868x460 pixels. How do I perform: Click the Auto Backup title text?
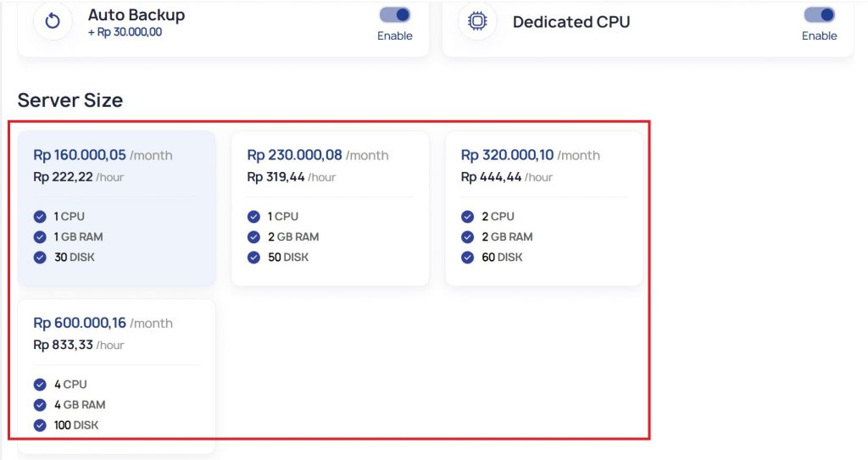point(136,15)
